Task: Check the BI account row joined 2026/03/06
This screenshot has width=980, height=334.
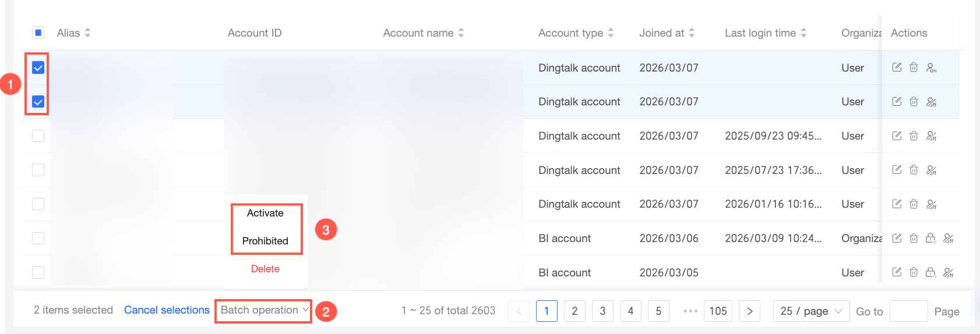Action: click(x=38, y=238)
